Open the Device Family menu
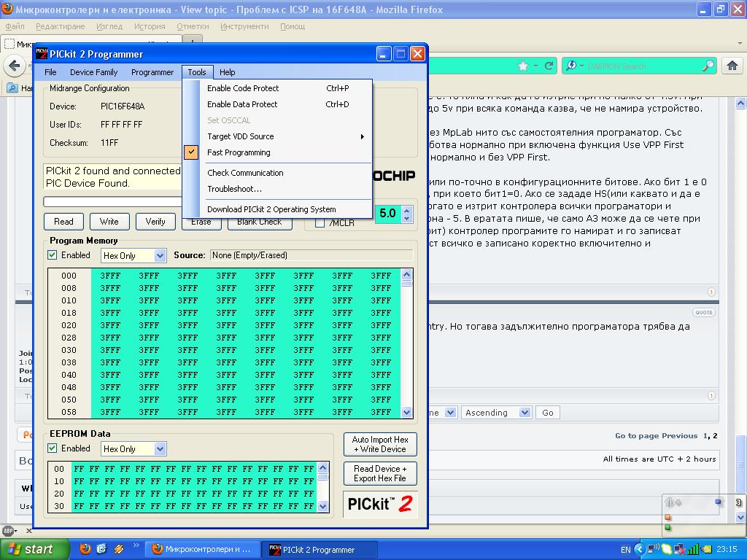The width and height of the screenshot is (747, 560). click(x=94, y=72)
